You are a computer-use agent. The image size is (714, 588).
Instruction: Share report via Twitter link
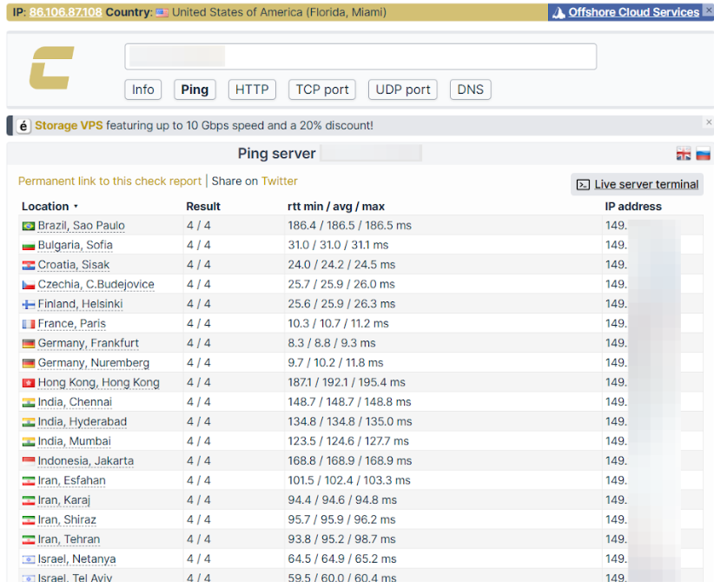click(280, 182)
